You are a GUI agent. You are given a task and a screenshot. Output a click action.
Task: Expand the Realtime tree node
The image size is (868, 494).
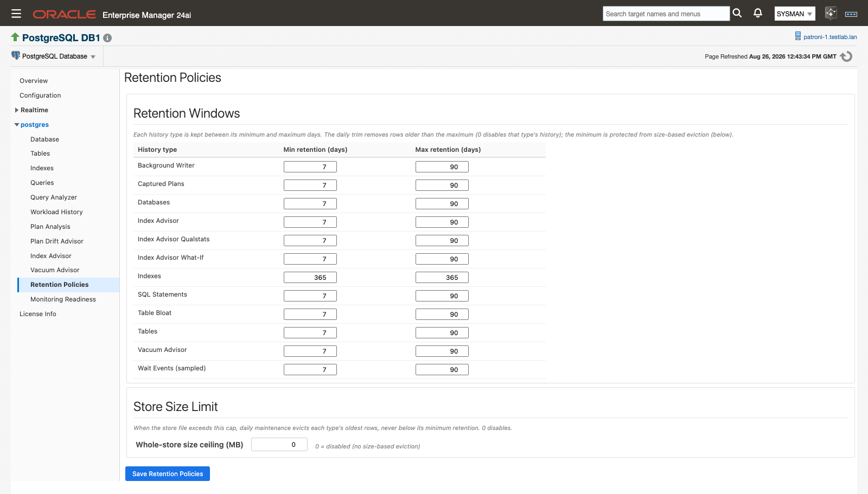17,110
